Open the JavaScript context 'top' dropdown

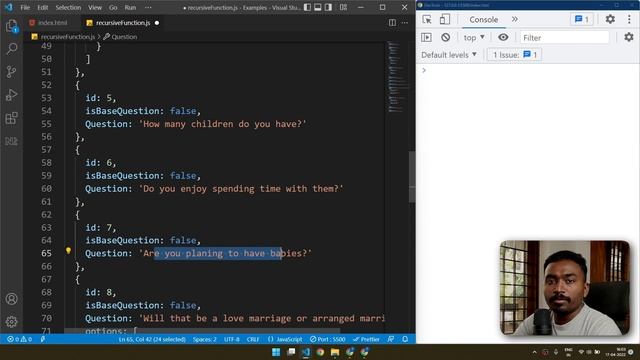coord(474,38)
